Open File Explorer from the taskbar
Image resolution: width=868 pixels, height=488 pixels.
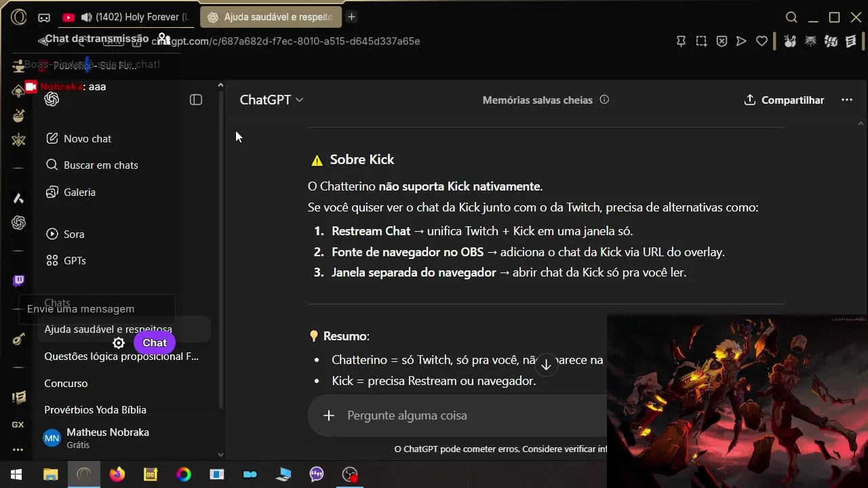point(51,474)
